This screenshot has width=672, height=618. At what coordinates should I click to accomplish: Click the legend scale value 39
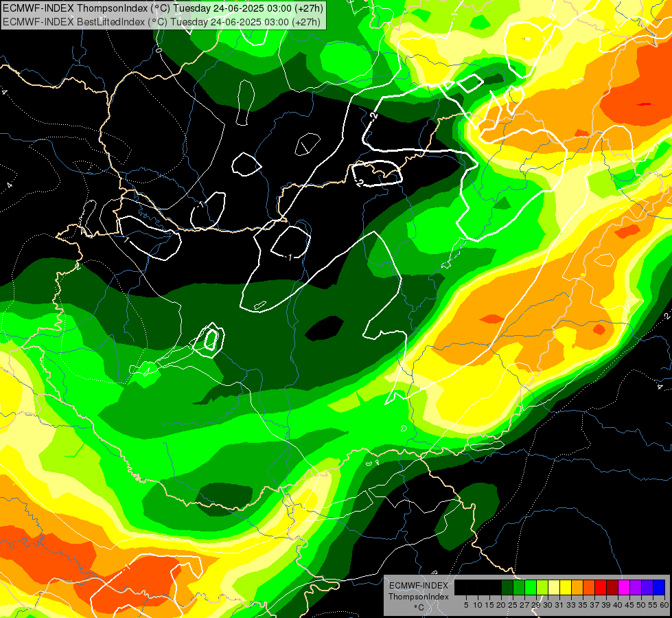tap(606, 605)
